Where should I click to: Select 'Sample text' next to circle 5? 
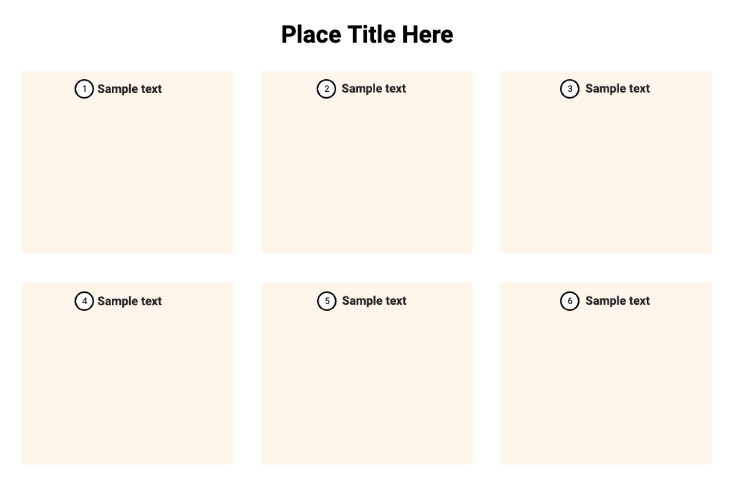coord(374,301)
